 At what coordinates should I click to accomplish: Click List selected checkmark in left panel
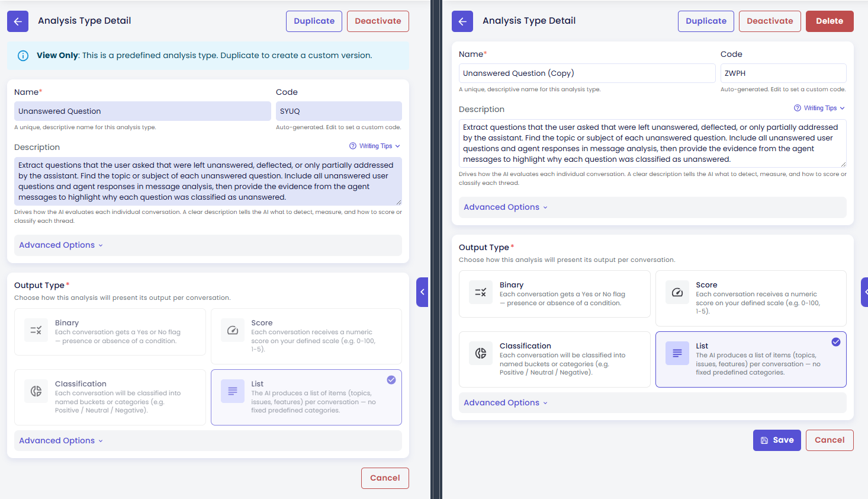[391, 380]
